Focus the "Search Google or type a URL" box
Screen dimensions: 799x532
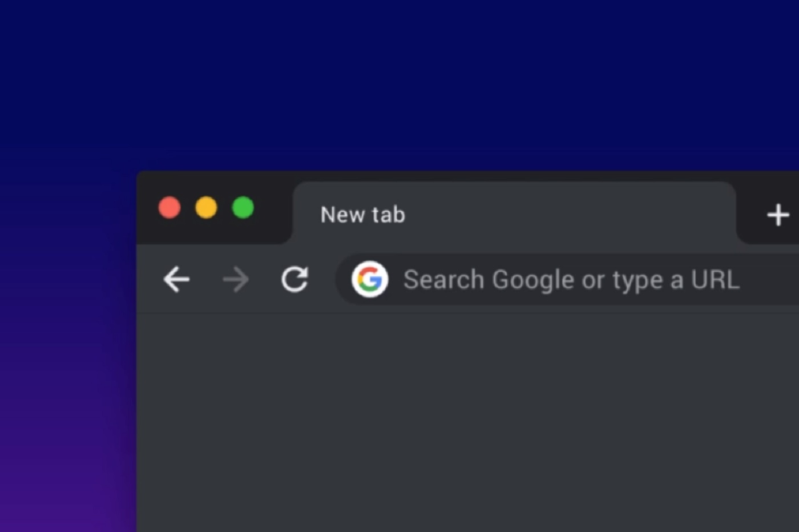[567, 279]
